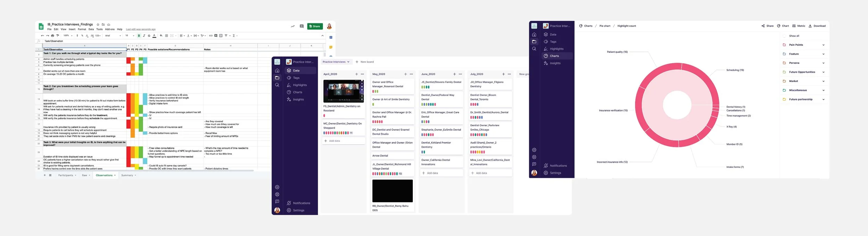Open the Format menu in Sheets
Viewport: 868px width, 236px height.
(82, 29)
